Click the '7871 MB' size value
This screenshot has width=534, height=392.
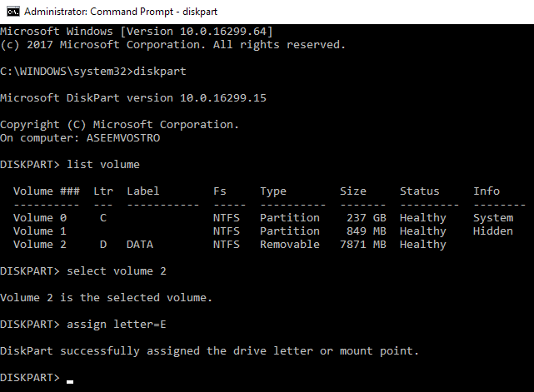click(363, 244)
